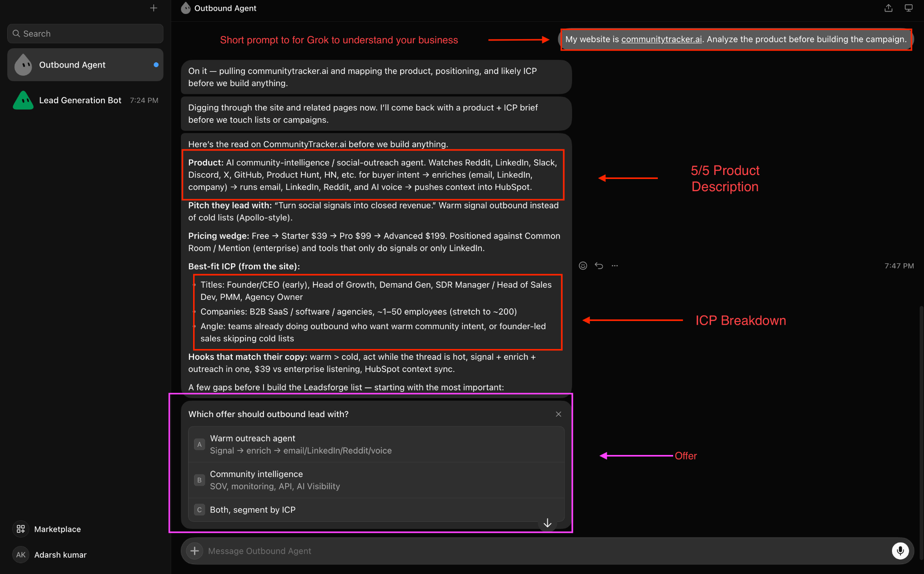
Task: Open the Lead Generation Bot conversation
Action: pos(85,100)
